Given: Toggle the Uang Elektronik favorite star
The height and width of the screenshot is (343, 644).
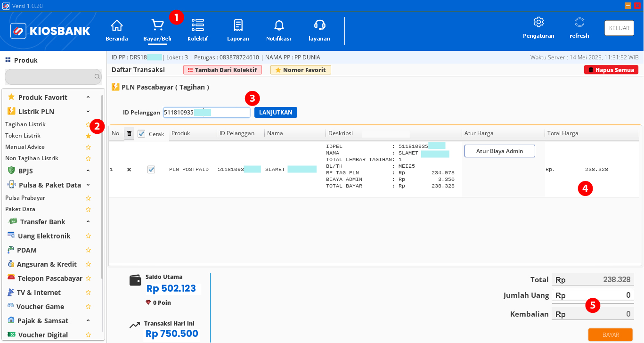Looking at the screenshot, I should tap(88, 236).
